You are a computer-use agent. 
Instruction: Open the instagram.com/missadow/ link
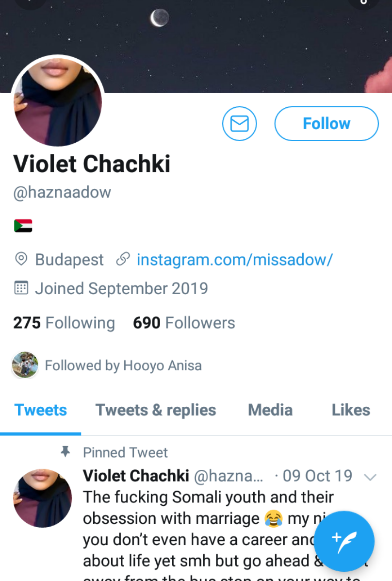pyautogui.click(x=235, y=260)
